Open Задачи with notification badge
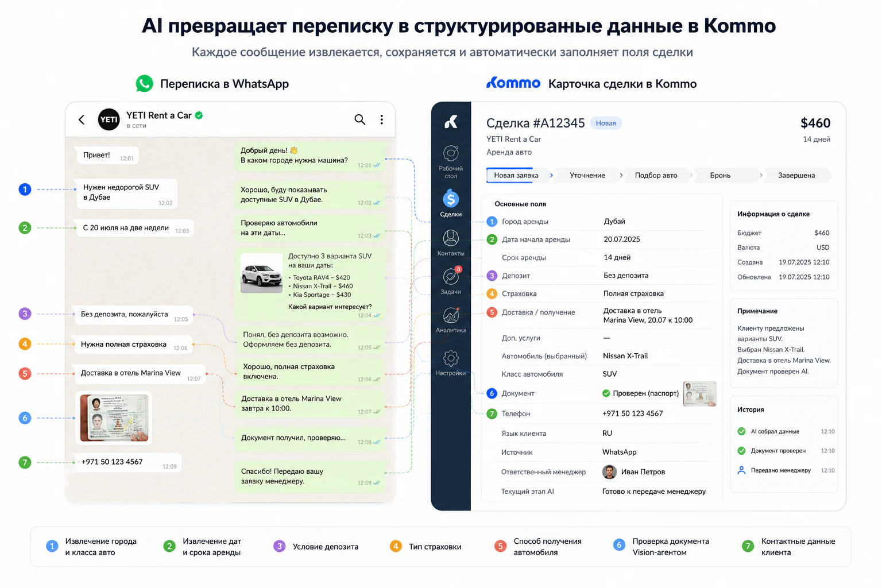The width and height of the screenshot is (882, 588). click(x=451, y=280)
